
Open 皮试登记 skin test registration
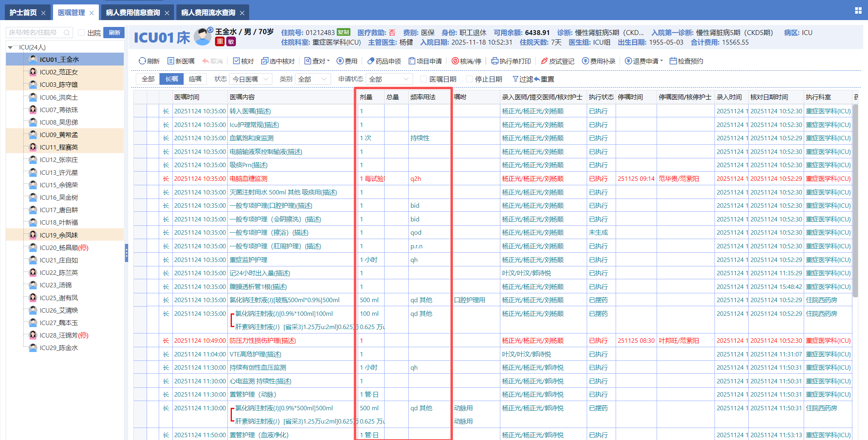click(545, 61)
